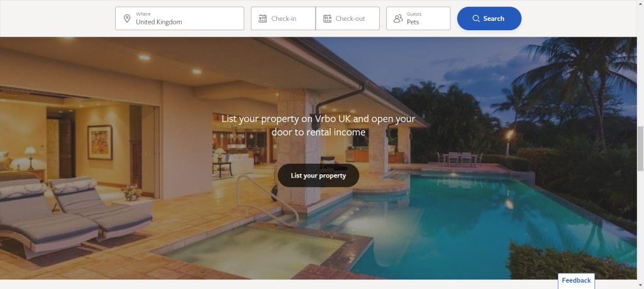Click the small 'Where' label
644x289 pixels.
143,14
